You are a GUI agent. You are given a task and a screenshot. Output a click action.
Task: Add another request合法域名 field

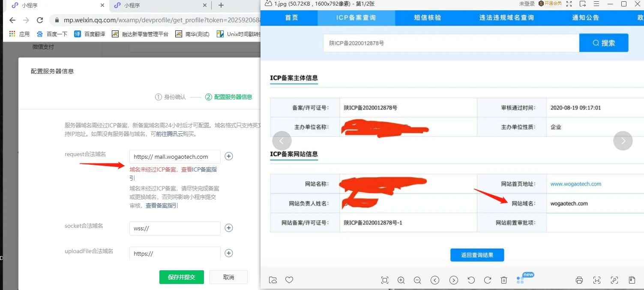point(229,156)
